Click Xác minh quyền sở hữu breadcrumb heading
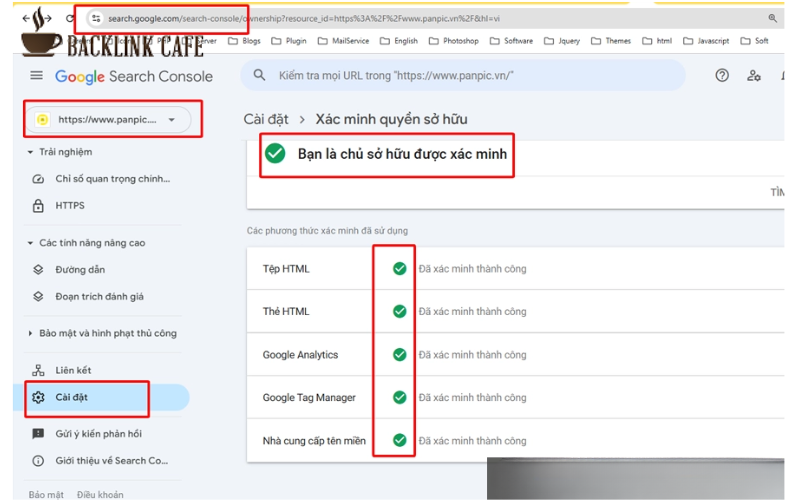Viewport: 800px width, 500px height. point(391,119)
